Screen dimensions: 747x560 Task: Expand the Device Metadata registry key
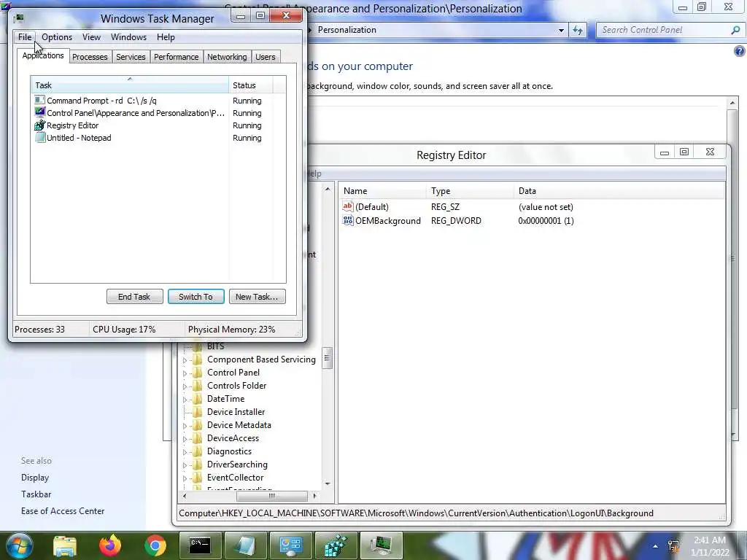click(x=185, y=425)
